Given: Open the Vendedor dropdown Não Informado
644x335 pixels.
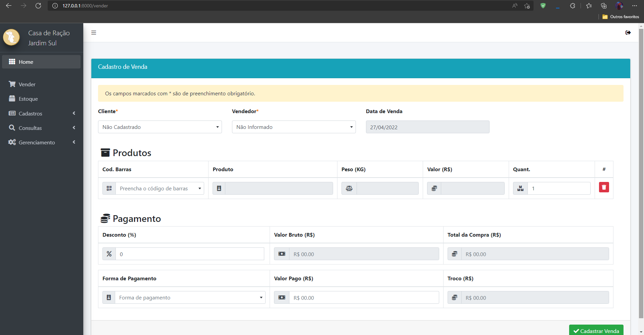Looking at the screenshot, I should [x=294, y=127].
